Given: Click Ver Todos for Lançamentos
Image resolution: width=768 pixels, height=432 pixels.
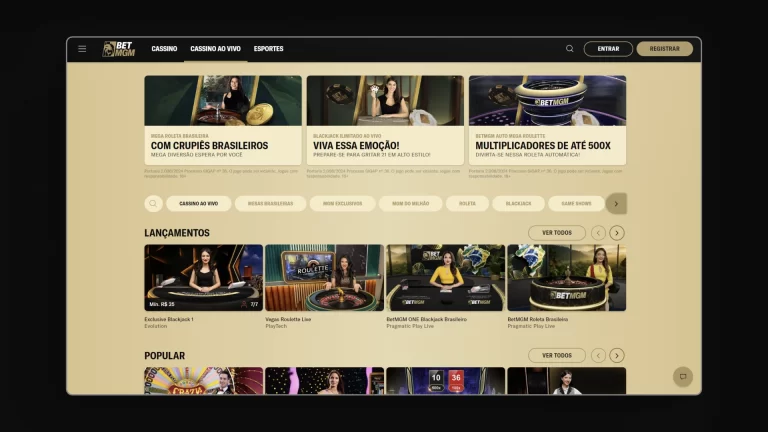Looking at the screenshot, I should click(x=557, y=233).
